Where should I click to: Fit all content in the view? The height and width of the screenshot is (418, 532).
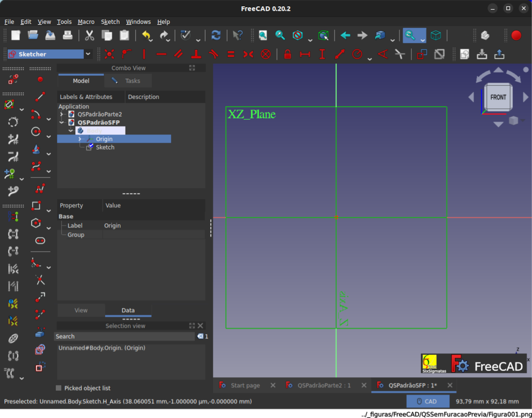(x=263, y=35)
